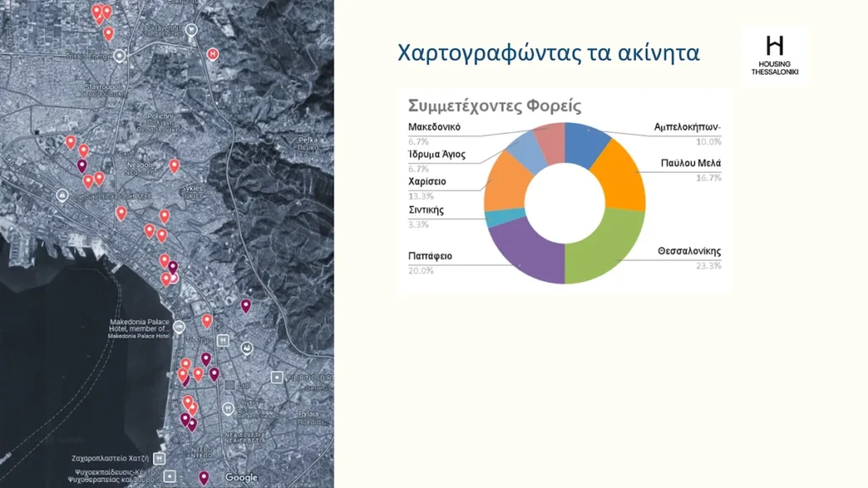Click the red hospital H map marker
868x488 pixels.
pos(213,54)
